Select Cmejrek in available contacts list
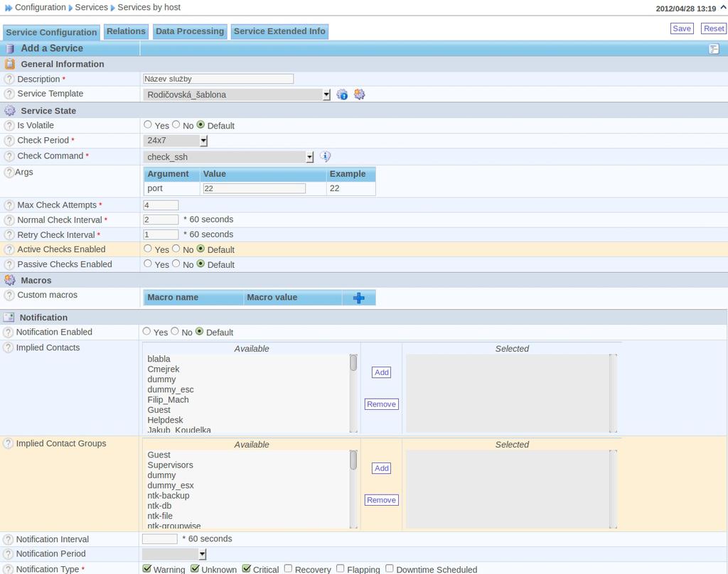The height and width of the screenshot is (574, 728). pyautogui.click(x=164, y=369)
